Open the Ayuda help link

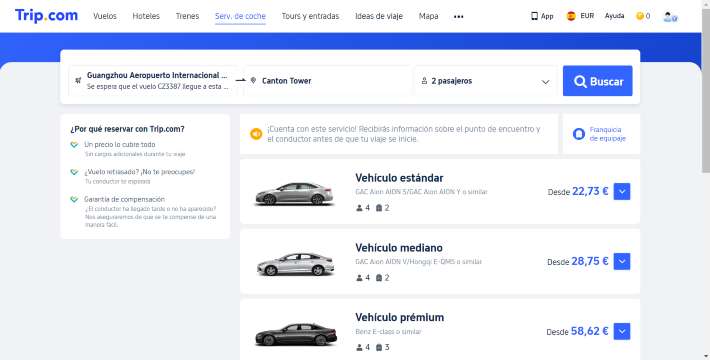[x=614, y=16]
